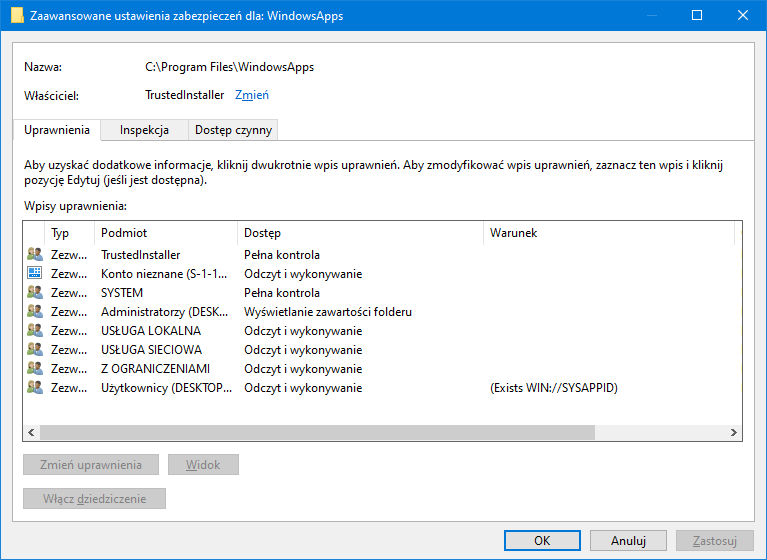Select the Konto nieznane (S-1-1... entry
Viewport: 767px width, 560px height.
click(x=383, y=273)
